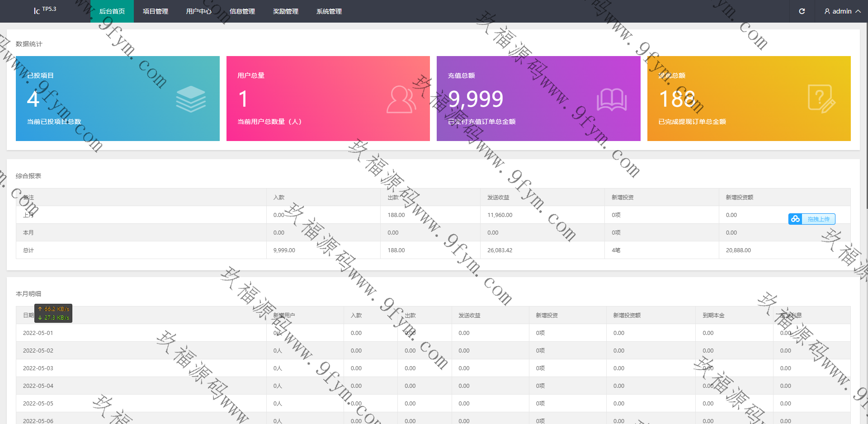Open the 信息管理 navigation menu
Screen dimensions: 868x424
pyautogui.click(x=242, y=11)
